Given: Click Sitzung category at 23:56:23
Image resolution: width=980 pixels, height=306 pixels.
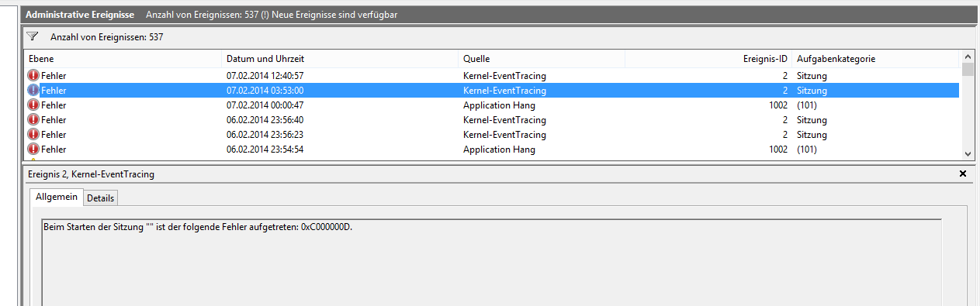Looking at the screenshot, I should [x=812, y=134].
